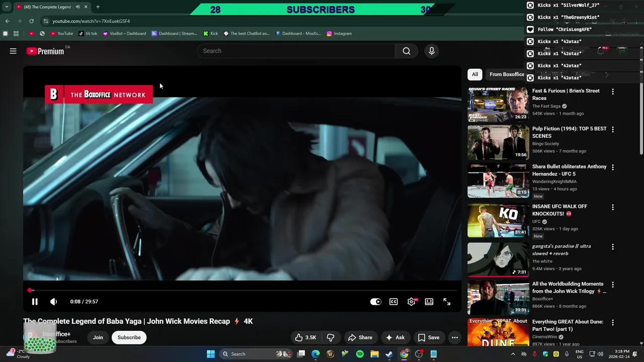644x362 pixels.
Task: Dislike the video
Action: pyautogui.click(x=331, y=337)
